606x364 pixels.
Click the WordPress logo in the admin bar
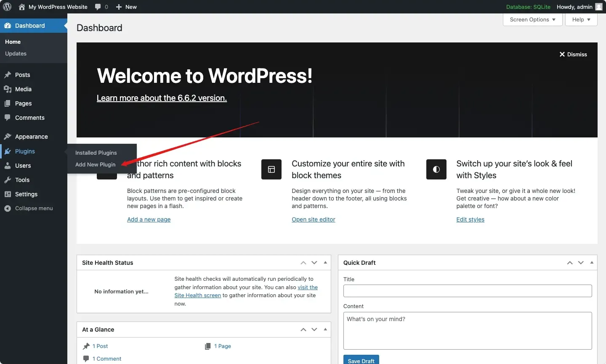click(7, 7)
